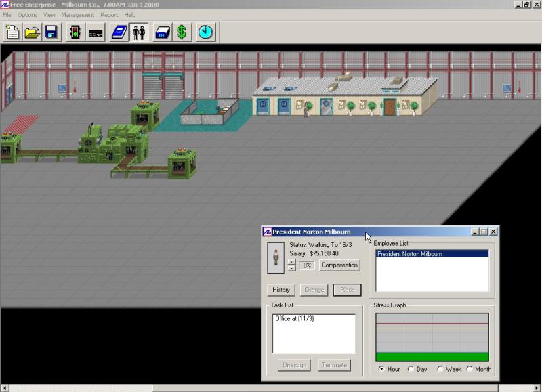The image size is (542, 392).
Task: Click the traffic light toolbar icon
Action: (75, 32)
